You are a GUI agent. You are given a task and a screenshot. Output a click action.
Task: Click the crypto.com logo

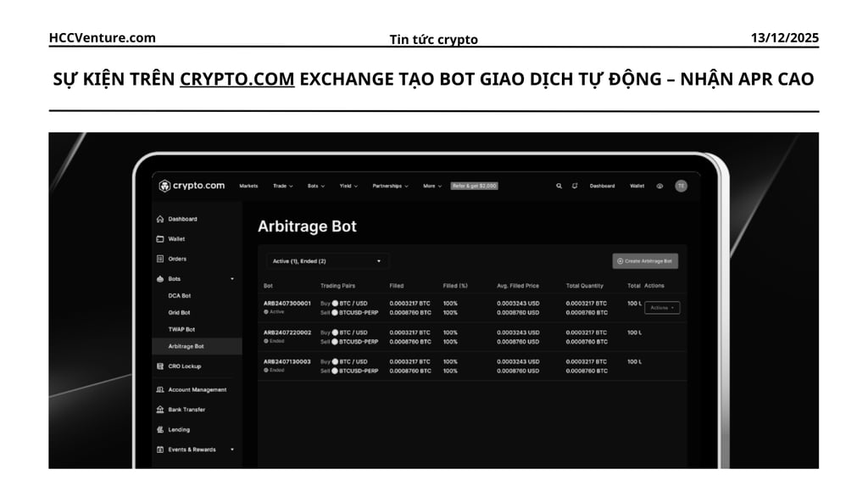tap(192, 186)
